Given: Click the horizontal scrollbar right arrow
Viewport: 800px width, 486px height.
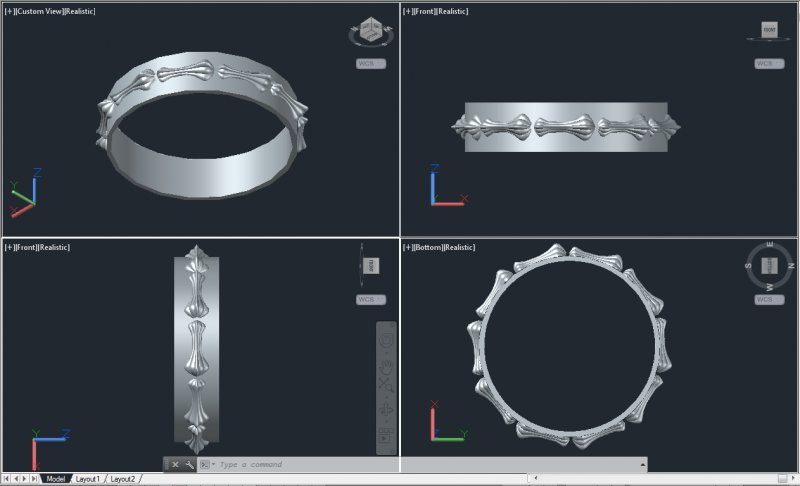Looking at the screenshot, I should [793, 478].
